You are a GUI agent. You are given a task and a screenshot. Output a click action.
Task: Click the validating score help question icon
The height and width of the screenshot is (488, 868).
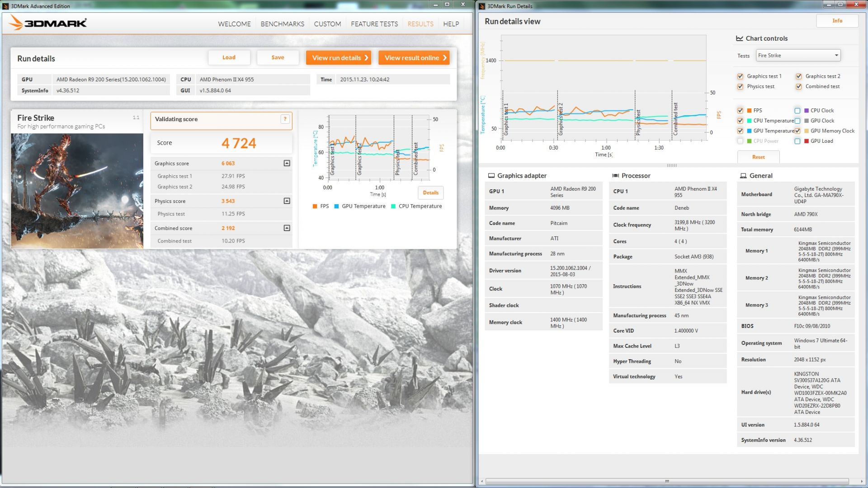[285, 119]
